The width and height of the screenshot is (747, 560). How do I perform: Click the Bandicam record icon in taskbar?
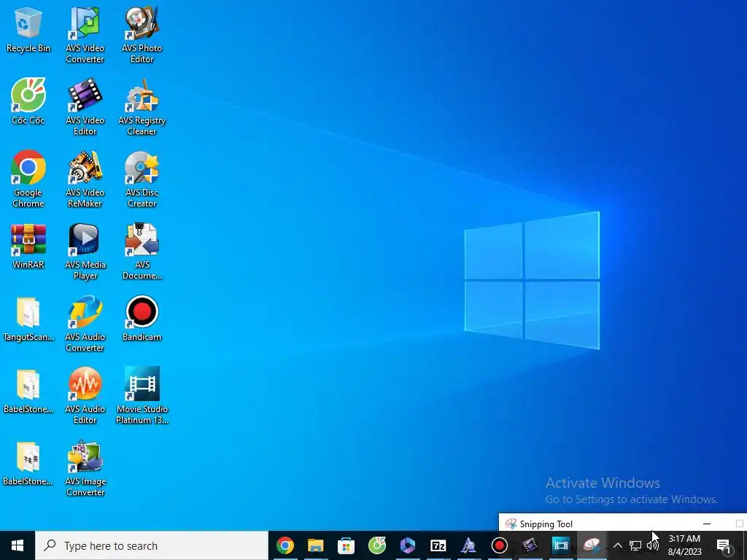coord(499,545)
